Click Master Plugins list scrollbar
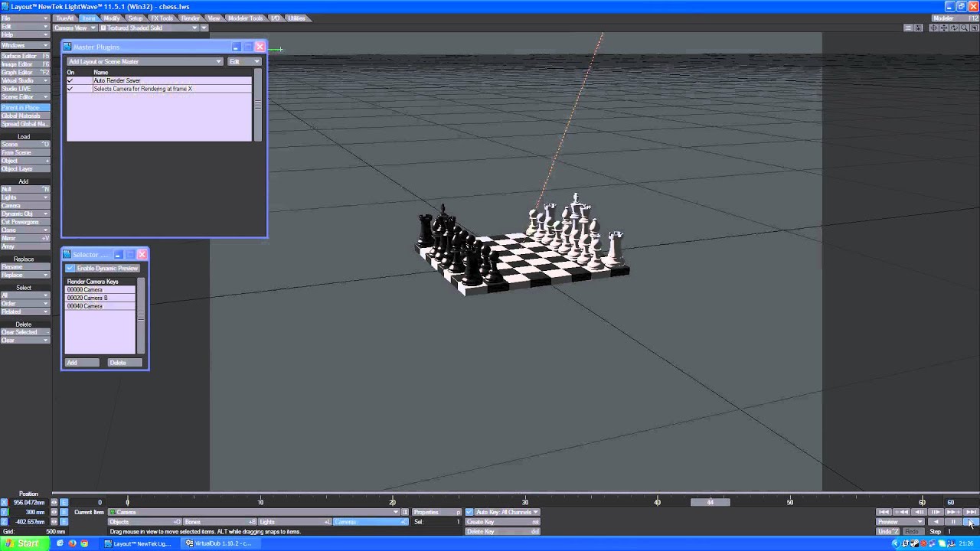This screenshot has width=980, height=551. (258, 105)
